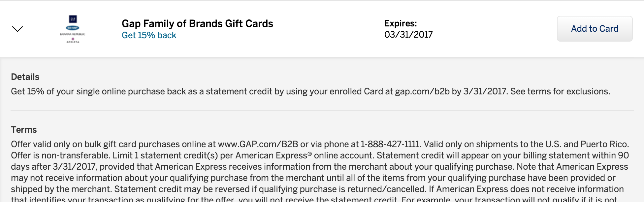Add the Gap offer to Card
644x202 pixels.
(595, 29)
